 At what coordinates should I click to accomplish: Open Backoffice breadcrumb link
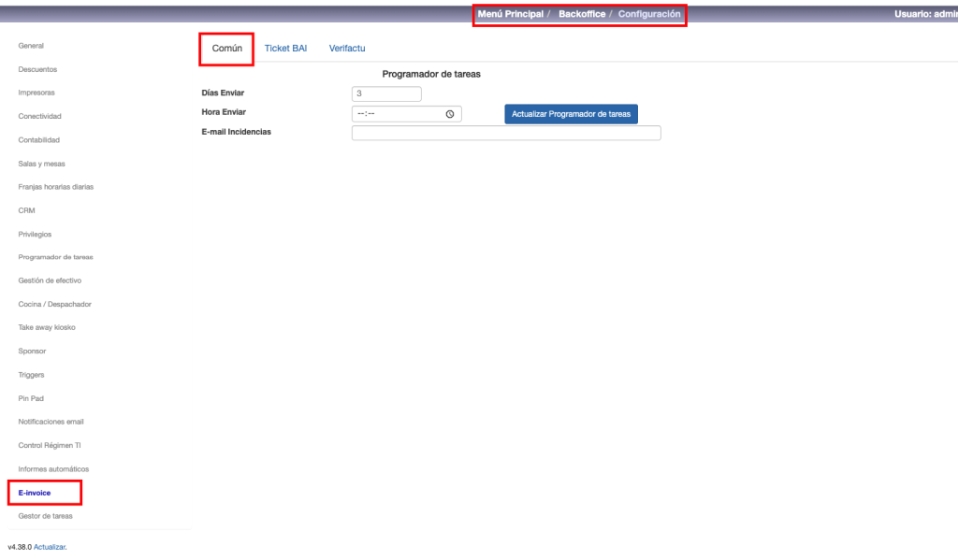581,14
